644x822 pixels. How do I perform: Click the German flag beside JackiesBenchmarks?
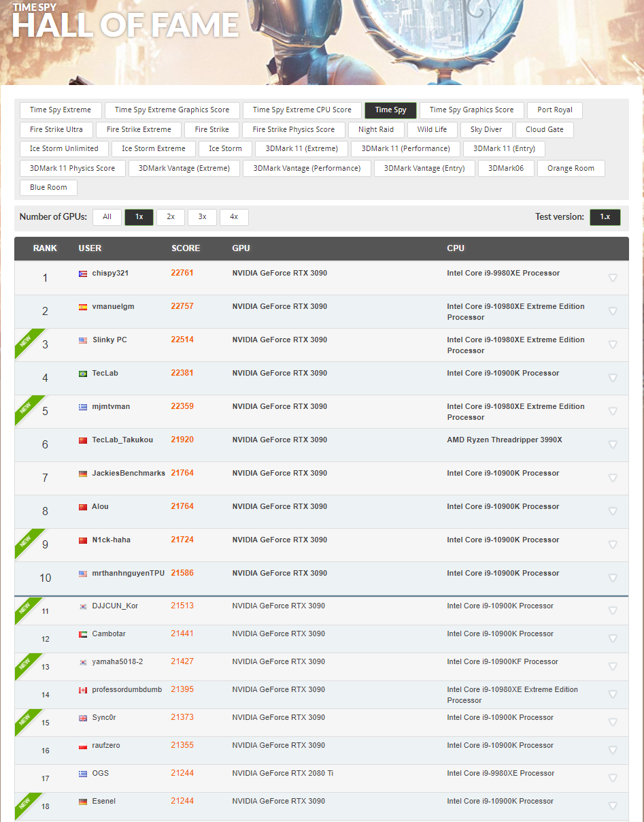point(83,474)
